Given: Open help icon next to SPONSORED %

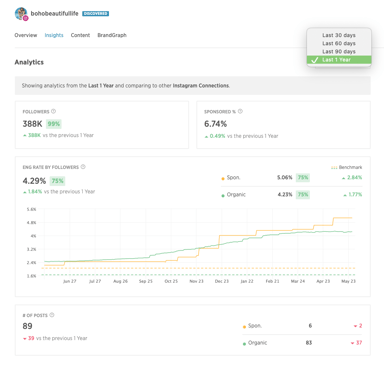Looking at the screenshot, I should pos(240,111).
